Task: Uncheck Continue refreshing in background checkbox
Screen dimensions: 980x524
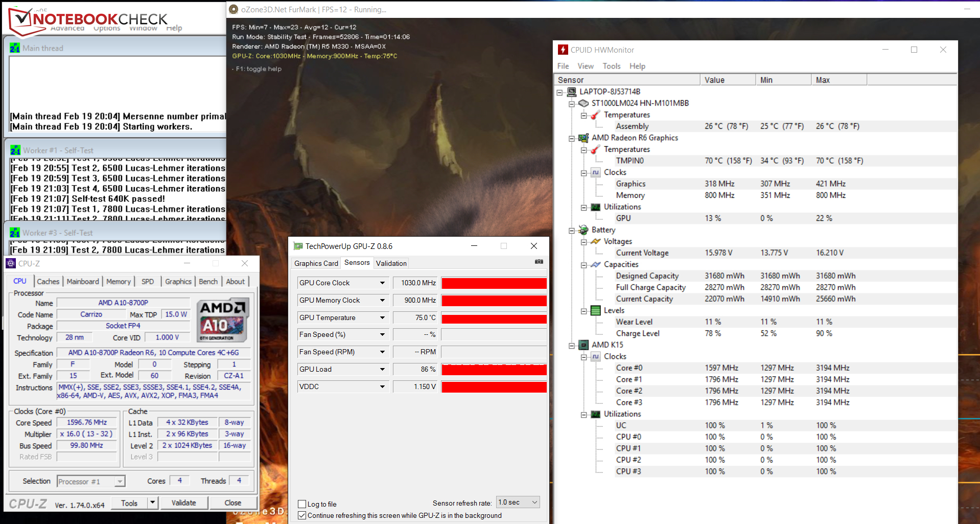Action: pyautogui.click(x=302, y=515)
